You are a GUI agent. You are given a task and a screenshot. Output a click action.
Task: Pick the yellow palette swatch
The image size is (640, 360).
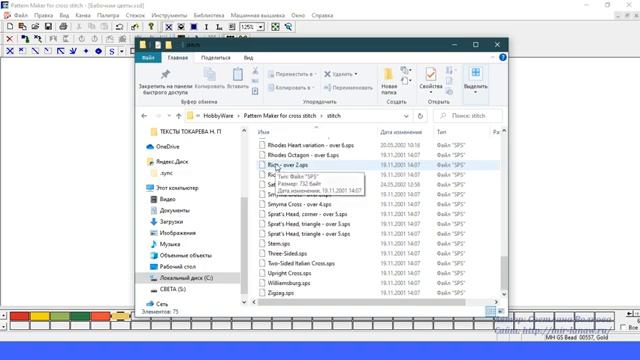tap(40, 316)
